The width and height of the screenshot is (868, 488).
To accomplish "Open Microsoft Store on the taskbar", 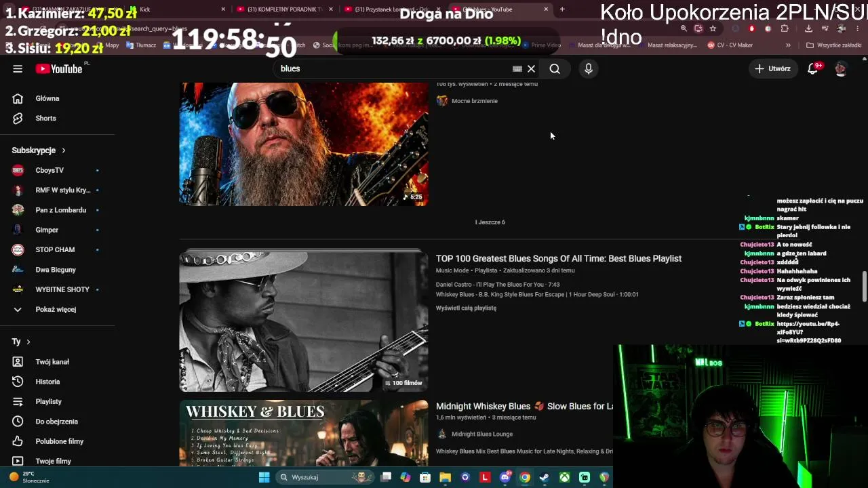I will (425, 477).
